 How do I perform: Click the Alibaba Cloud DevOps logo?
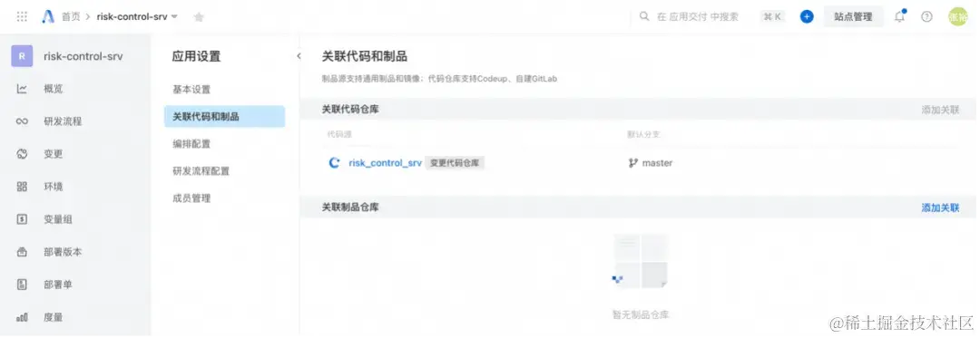pos(48,17)
